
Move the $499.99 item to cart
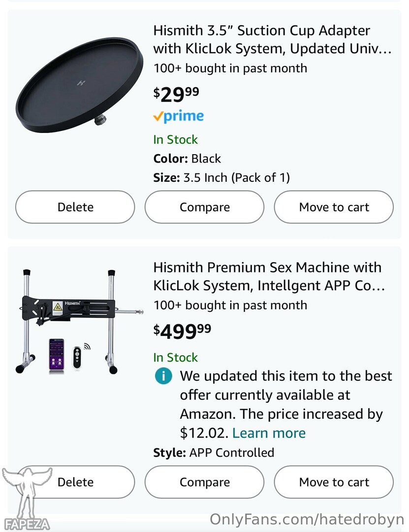coord(334,482)
